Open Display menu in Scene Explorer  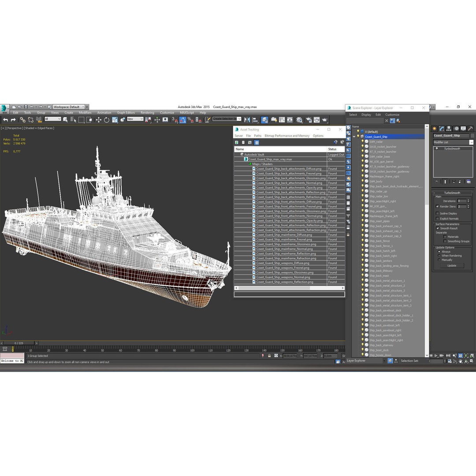[x=366, y=115]
